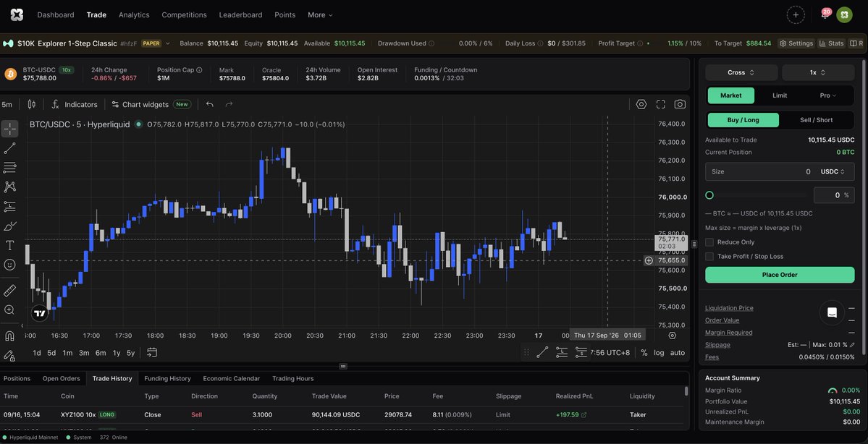This screenshot has height=444, width=868.
Task: Select Buy / Long side
Action: (743, 120)
